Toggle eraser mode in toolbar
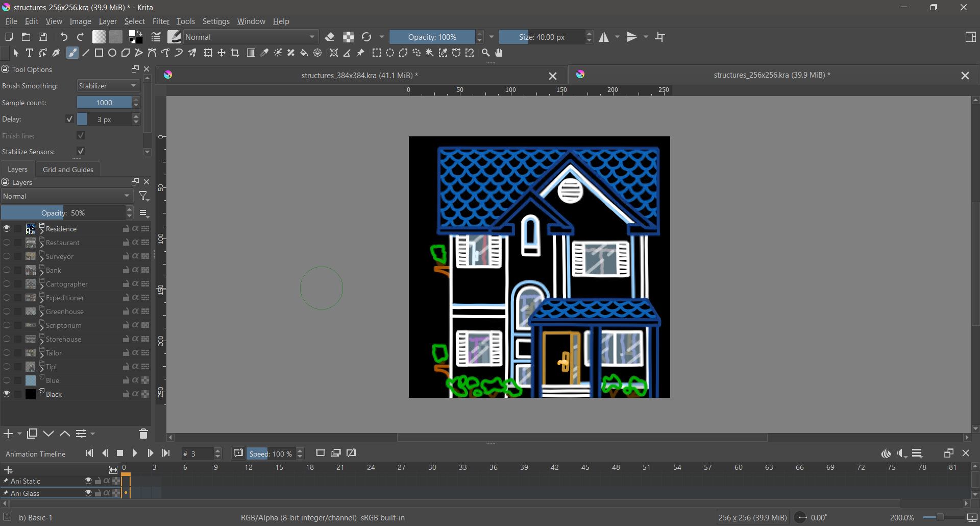 (330, 37)
